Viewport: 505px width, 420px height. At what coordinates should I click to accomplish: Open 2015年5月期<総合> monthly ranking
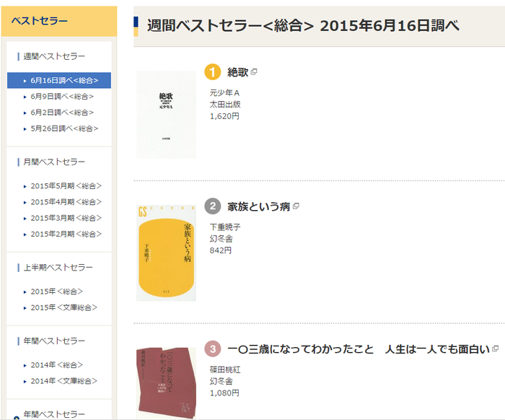(x=66, y=186)
